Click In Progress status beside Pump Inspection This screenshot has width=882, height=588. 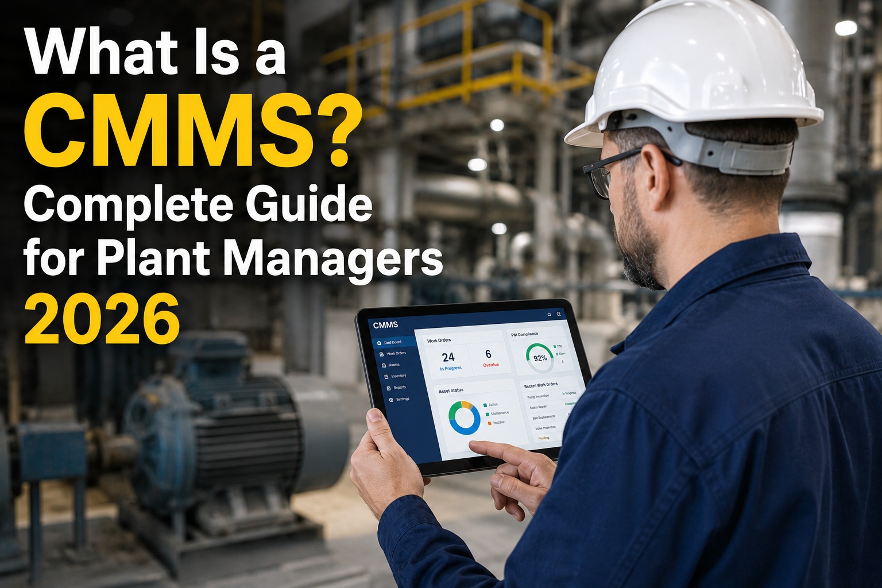click(x=569, y=393)
